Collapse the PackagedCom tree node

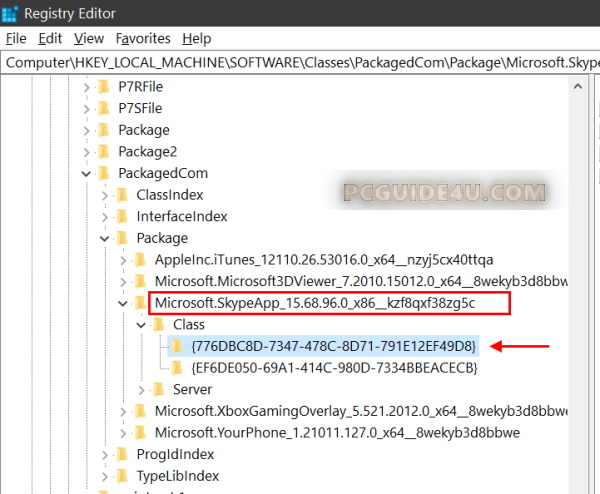(x=84, y=174)
